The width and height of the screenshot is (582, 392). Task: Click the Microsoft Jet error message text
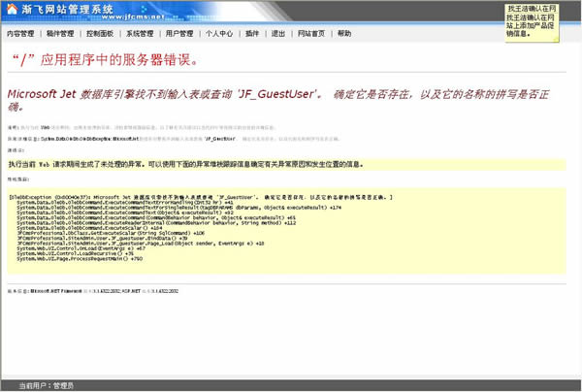coord(278,100)
